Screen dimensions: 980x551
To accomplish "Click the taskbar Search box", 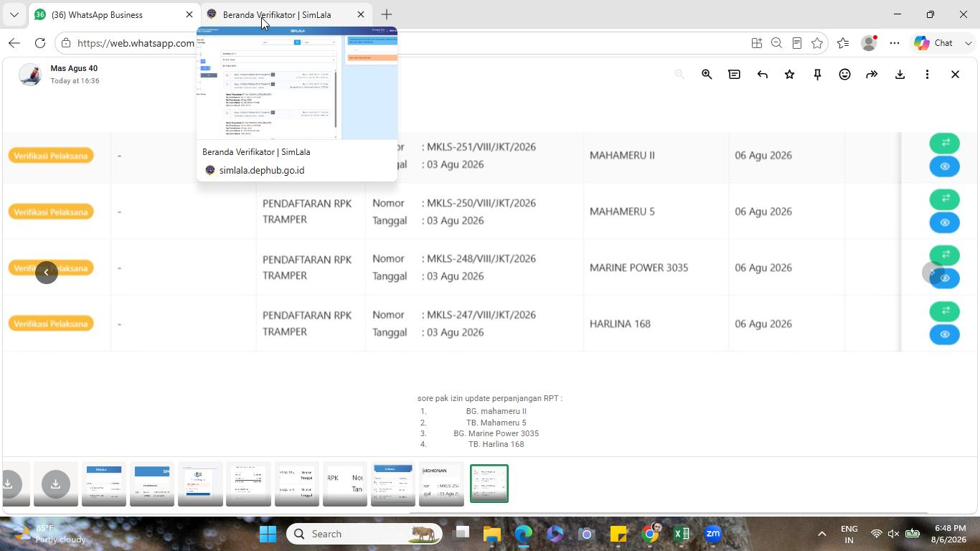I will click(365, 534).
